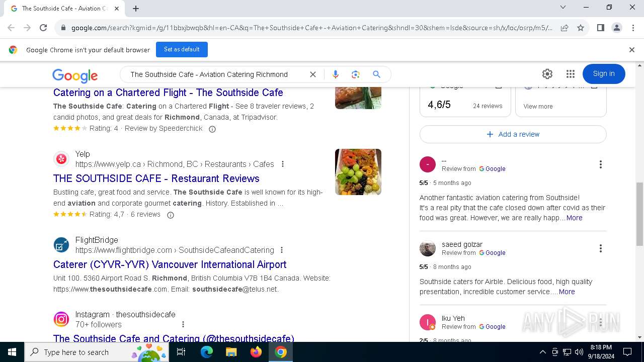The height and width of the screenshot is (362, 644).
Task: Close the Southside Cafe tab
Action: click(117, 9)
